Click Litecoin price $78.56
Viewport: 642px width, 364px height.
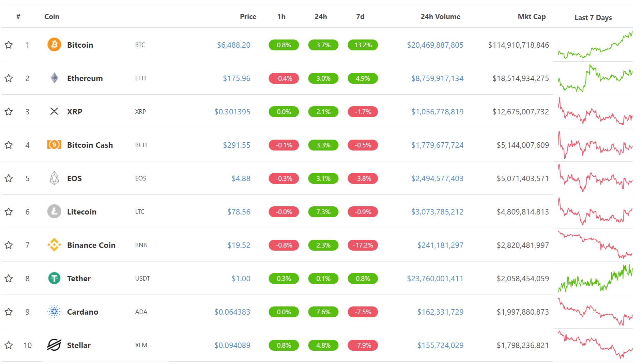[239, 212]
